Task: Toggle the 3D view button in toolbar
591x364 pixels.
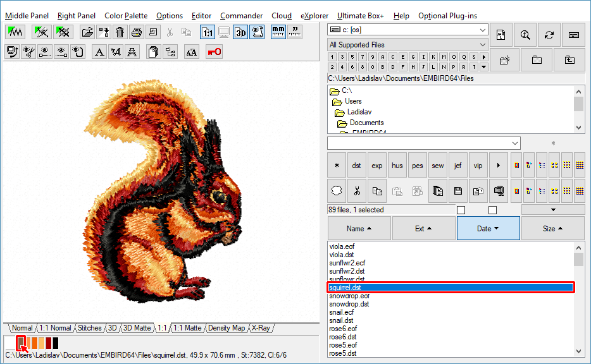Action: (240, 32)
